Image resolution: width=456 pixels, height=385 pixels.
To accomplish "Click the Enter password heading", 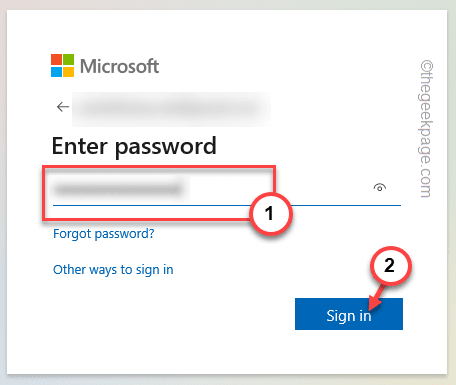I will click(x=134, y=146).
